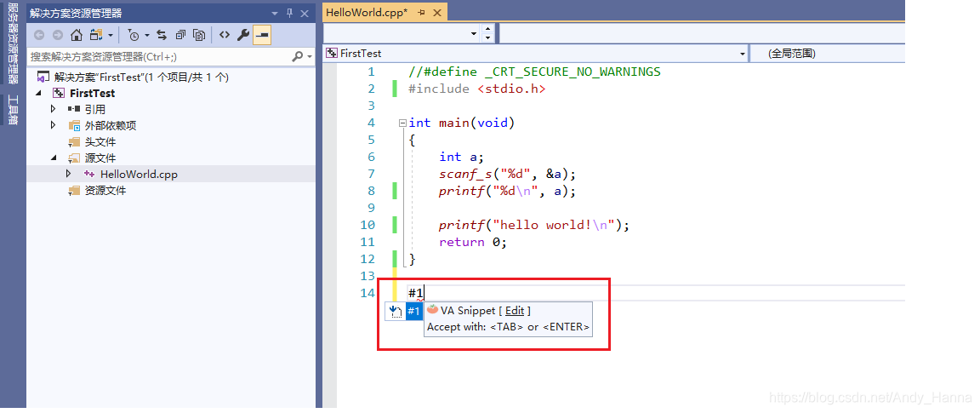This screenshot has width=980, height=413.
Task: Expand HelloWorld.cpp in the tree
Action: point(69,175)
